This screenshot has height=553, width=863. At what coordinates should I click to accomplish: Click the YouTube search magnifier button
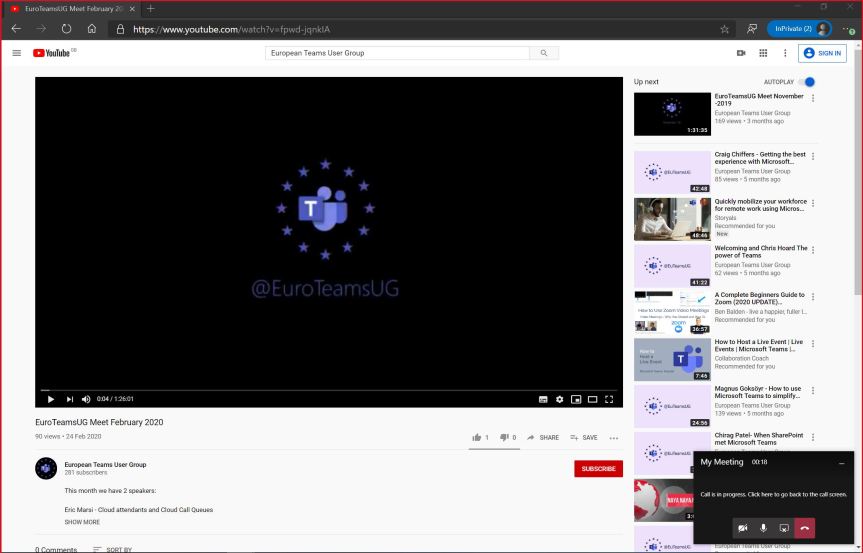543,53
